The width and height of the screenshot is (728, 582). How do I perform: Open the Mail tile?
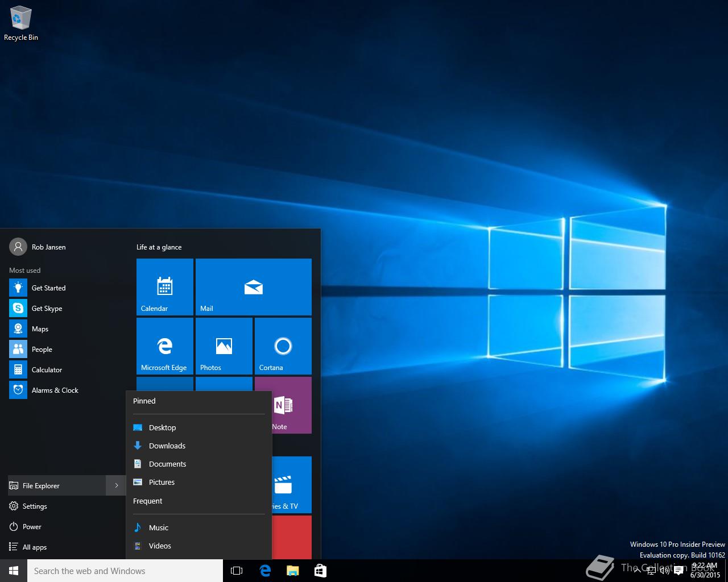pos(254,287)
